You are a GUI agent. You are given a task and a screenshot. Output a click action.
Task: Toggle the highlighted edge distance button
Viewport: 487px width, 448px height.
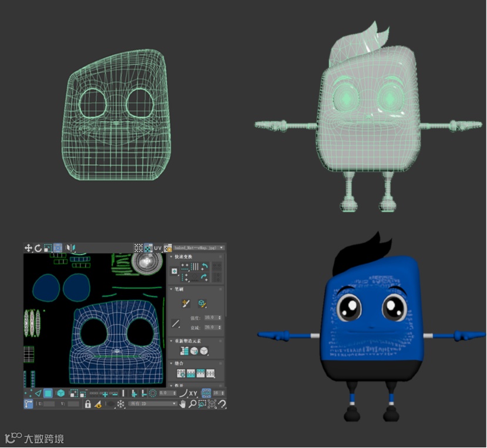click(x=206, y=393)
